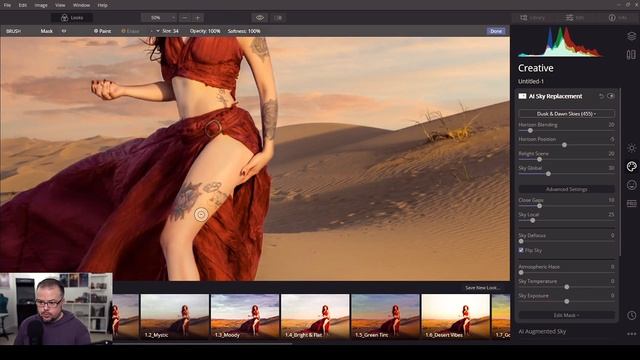This screenshot has width=640, height=360.
Task: Open the Canvas tools icon
Action: pyautogui.click(x=631, y=55)
